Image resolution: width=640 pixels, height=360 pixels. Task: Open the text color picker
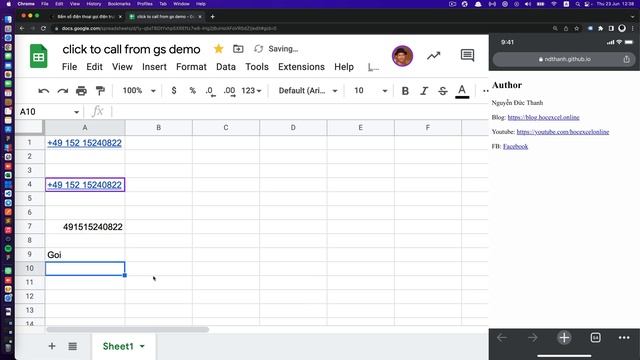click(462, 91)
